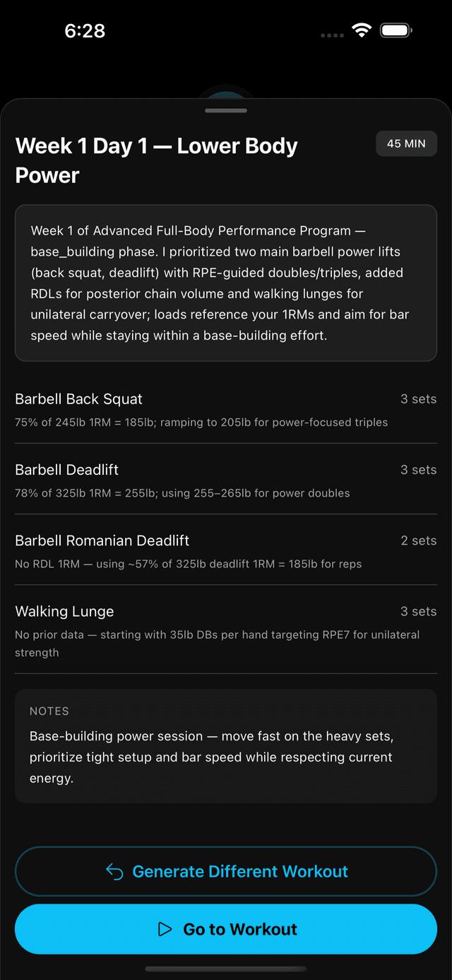Tap the Wi-Fi status icon
The width and height of the screenshot is (452, 980).
[362, 30]
